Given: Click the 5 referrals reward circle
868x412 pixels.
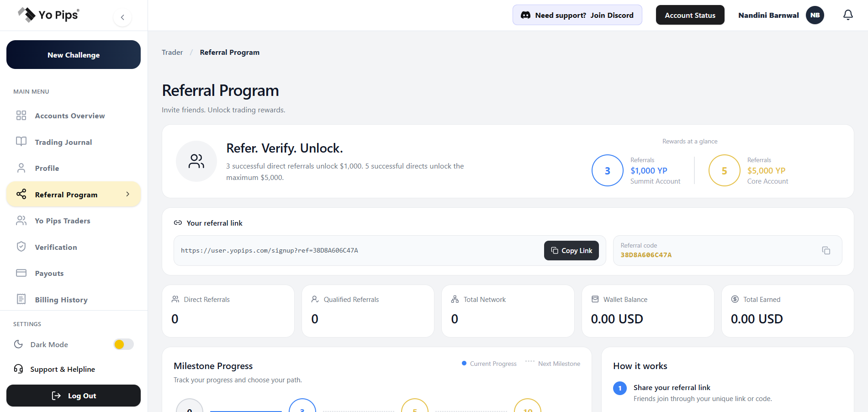Looking at the screenshot, I should click(725, 170).
